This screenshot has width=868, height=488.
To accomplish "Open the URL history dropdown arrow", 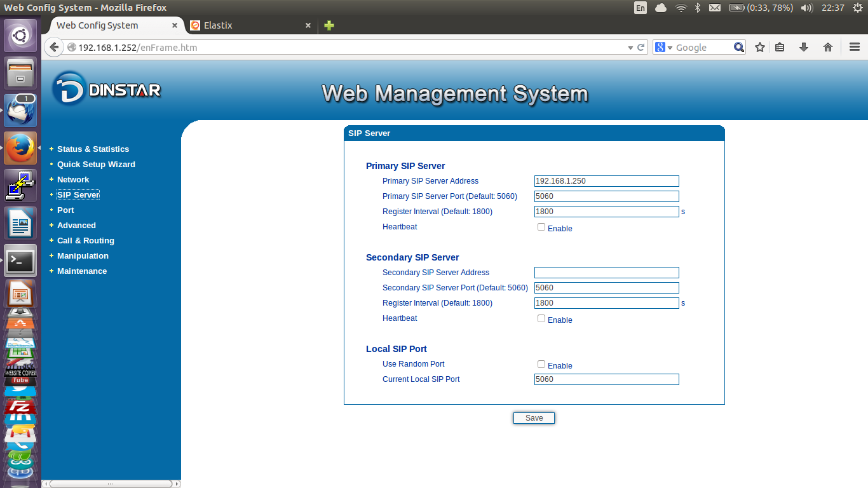I will [x=630, y=48].
